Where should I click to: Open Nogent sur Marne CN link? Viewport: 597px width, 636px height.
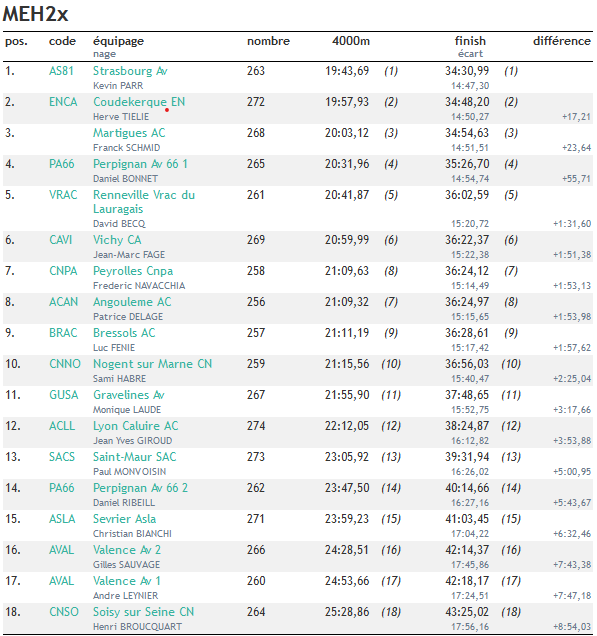[152, 364]
